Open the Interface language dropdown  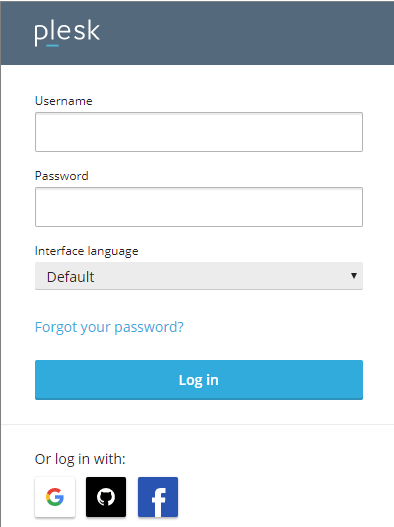click(x=199, y=276)
